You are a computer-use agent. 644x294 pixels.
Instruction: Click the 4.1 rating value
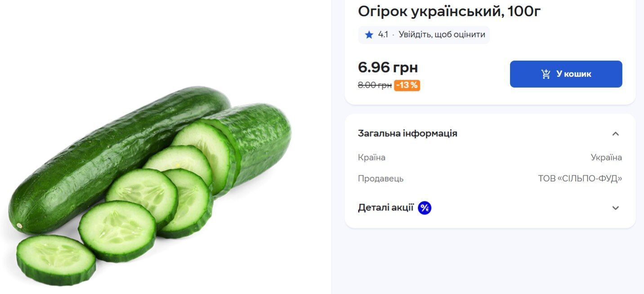pos(383,34)
